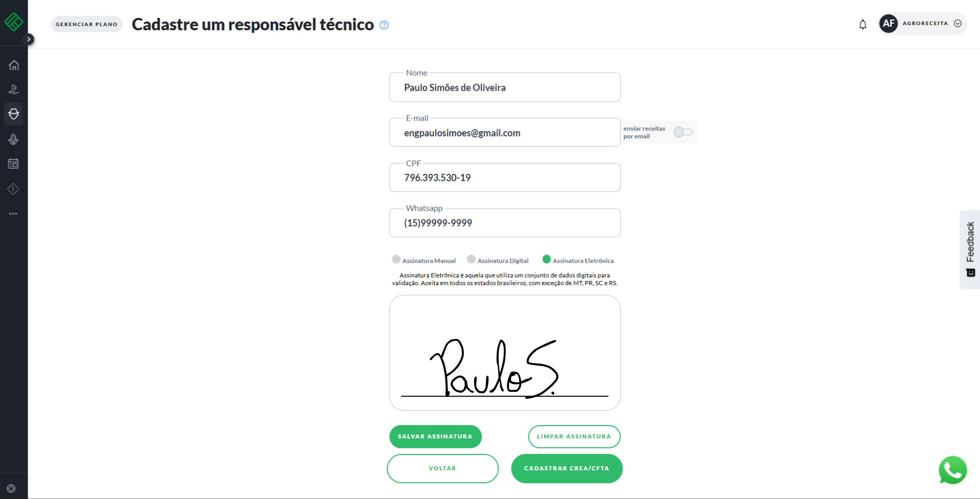The image size is (980, 499).
Task: Open the WhatsApp chat bubble
Action: click(952, 470)
